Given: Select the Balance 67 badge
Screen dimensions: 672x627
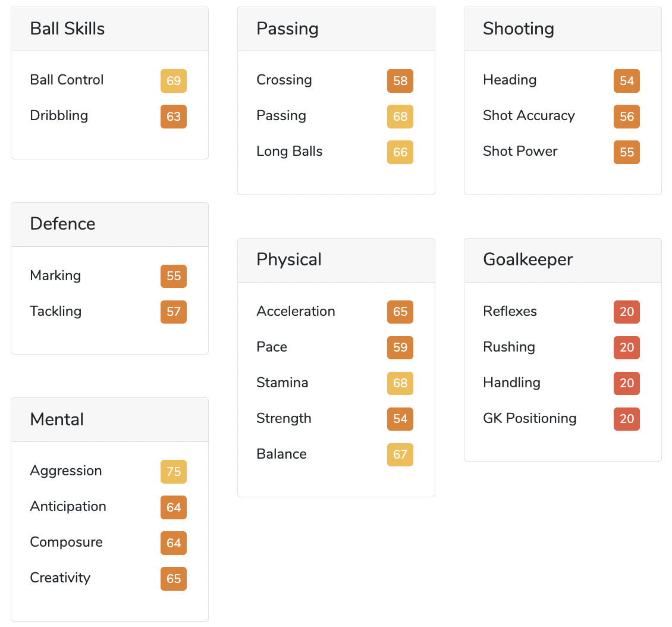Looking at the screenshot, I should coord(400,454).
